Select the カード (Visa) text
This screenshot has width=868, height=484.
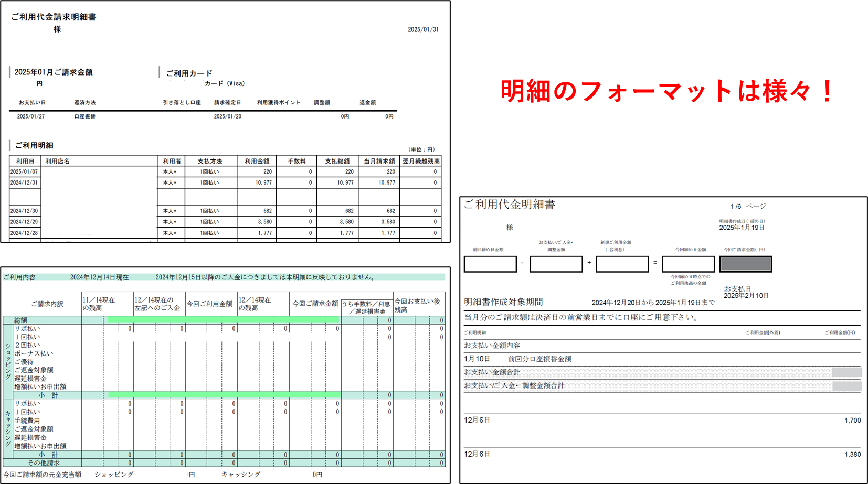(225, 83)
